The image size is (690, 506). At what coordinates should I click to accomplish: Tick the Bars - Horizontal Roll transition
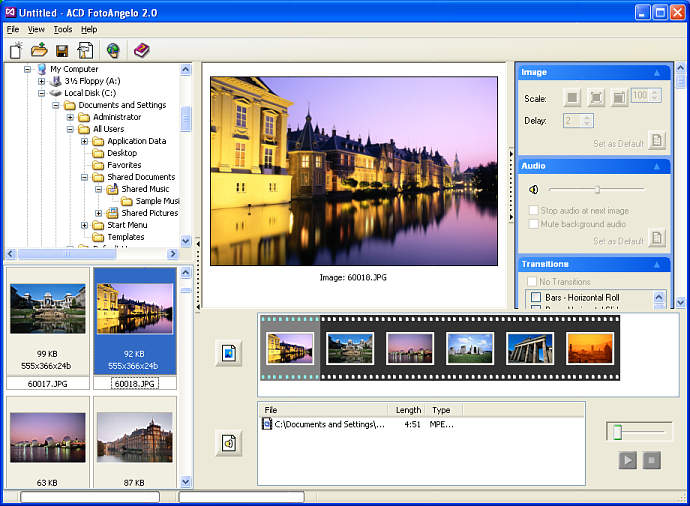pyautogui.click(x=536, y=298)
